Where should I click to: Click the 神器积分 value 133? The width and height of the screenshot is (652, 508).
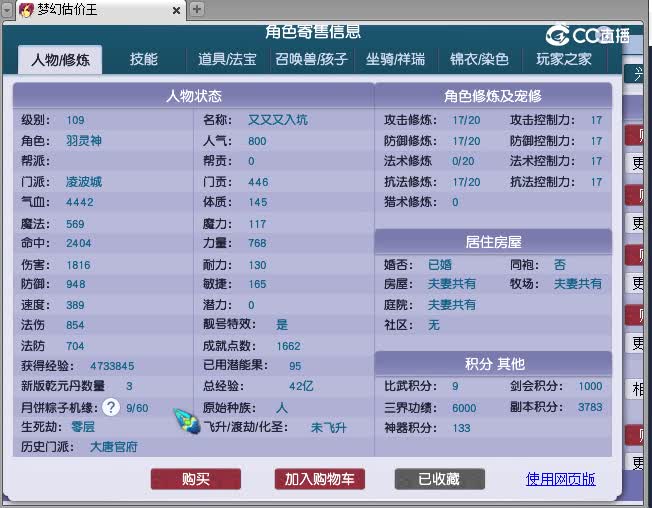pyautogui.click(x=462, y=428)
